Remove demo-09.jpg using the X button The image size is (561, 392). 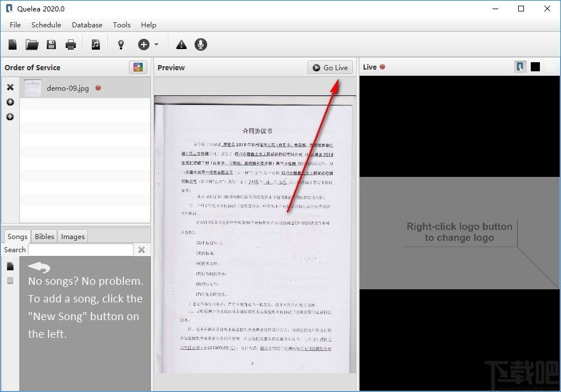(x=10, y=87)
